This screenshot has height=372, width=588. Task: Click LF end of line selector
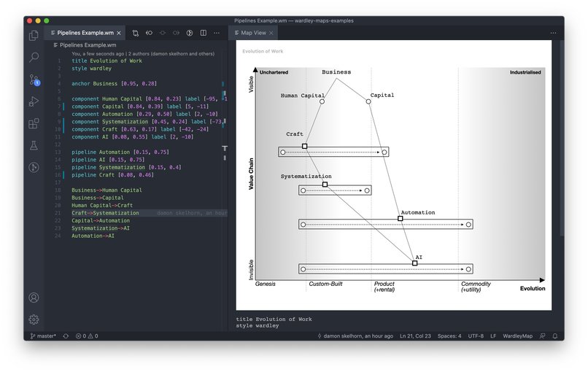pos(493,336)
